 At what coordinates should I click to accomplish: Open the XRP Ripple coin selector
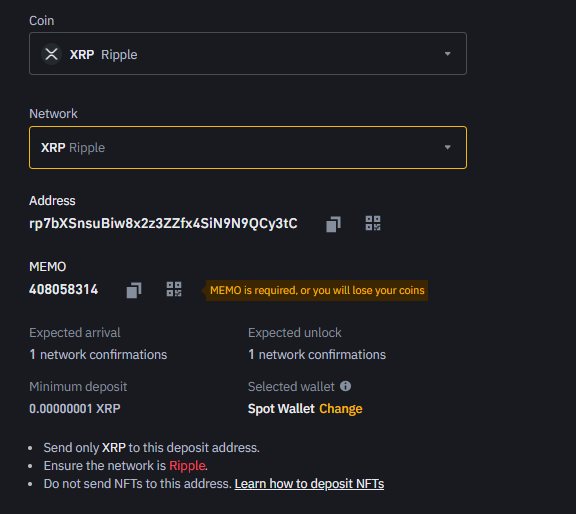tap(248, 54)
